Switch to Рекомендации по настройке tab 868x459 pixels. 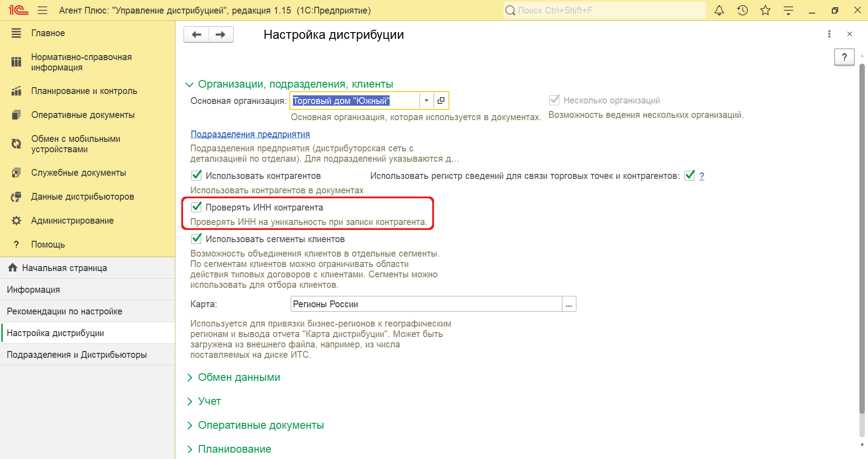(88, 311)
